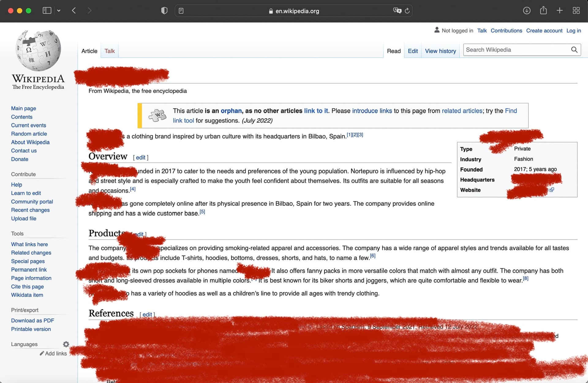Show Reader view icon in address bar

(x=181, y=11)
